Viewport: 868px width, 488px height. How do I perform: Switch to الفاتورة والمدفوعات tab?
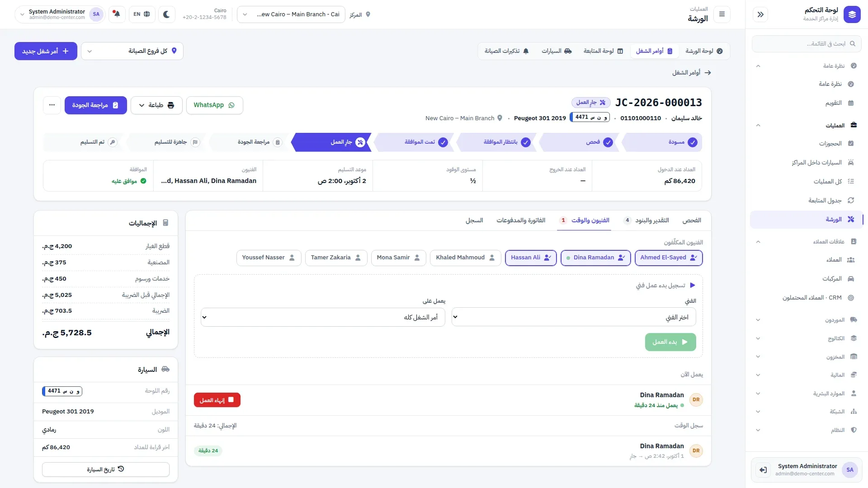(x=521, y=221)
